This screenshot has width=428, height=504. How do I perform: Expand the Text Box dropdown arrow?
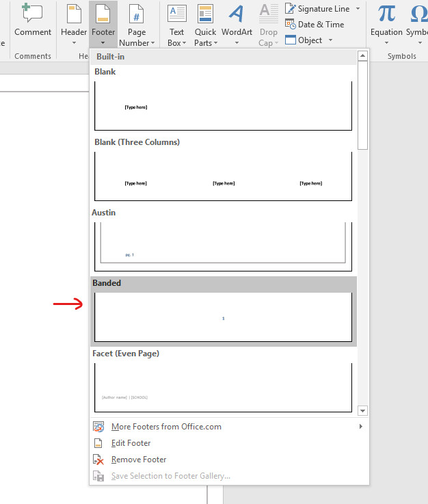click(184, 43)
